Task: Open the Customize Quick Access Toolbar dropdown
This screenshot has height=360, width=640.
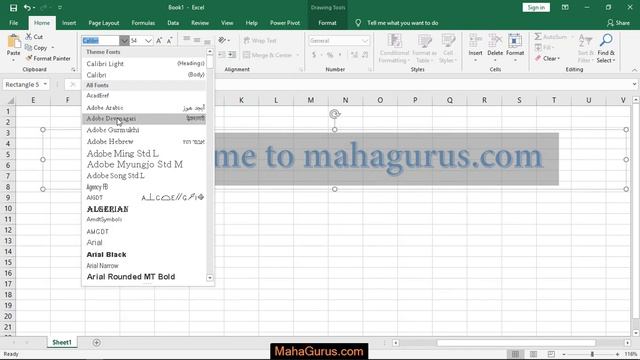Action: point(60,7)
